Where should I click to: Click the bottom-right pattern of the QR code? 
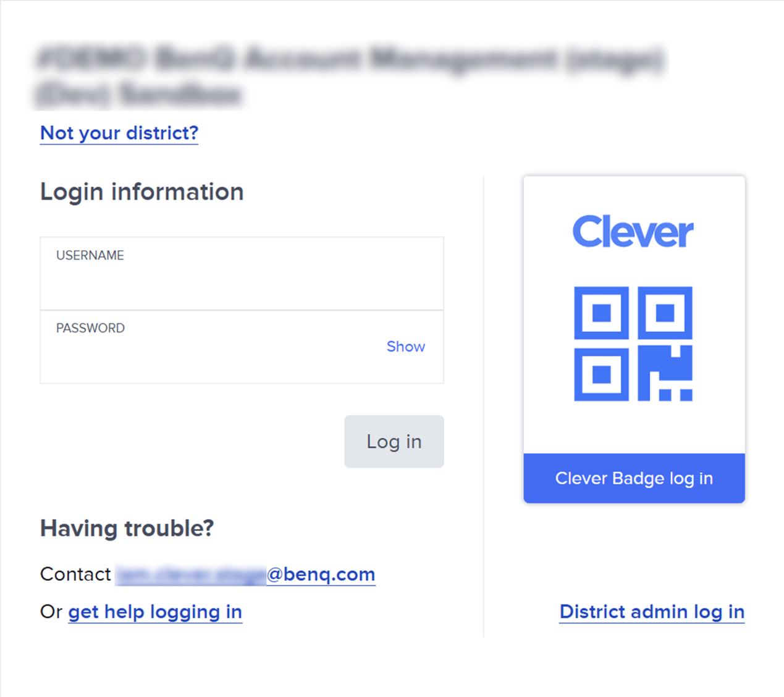coord(665,374)
